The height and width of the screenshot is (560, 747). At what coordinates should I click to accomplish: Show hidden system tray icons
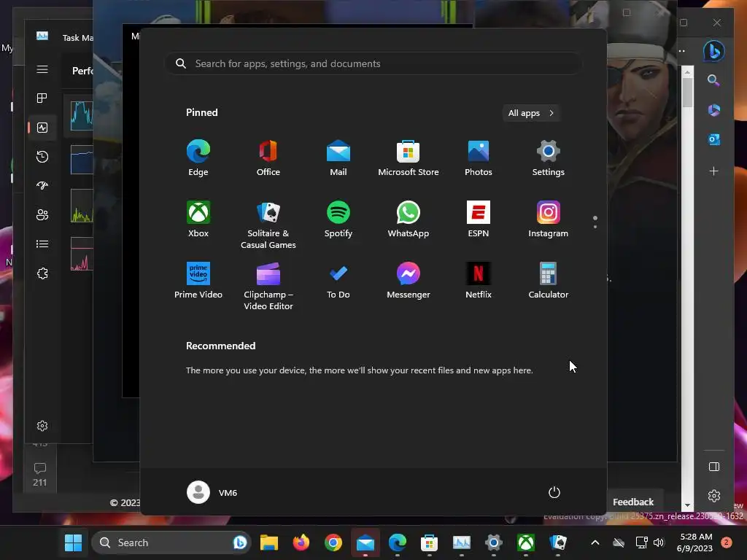click(595, 542)
